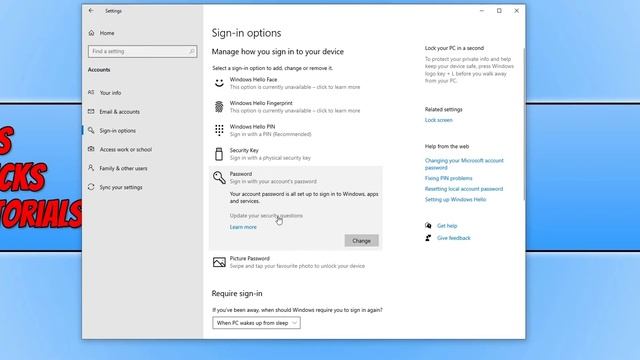
Task: Click the Password key icon
Action: click(219, 178)
